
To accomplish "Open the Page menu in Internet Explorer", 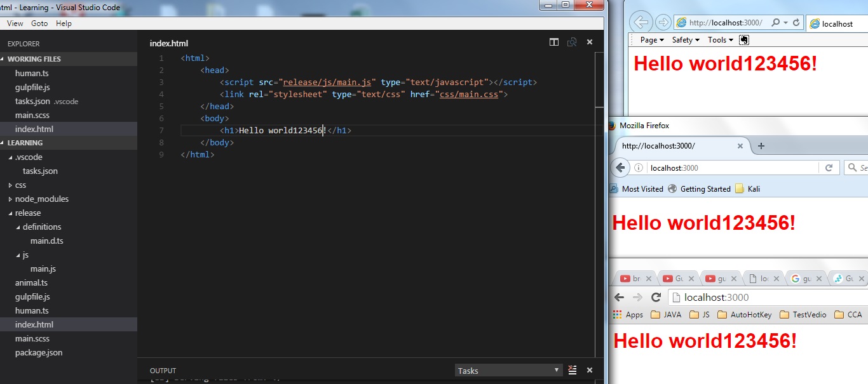I will coord(652,40).
